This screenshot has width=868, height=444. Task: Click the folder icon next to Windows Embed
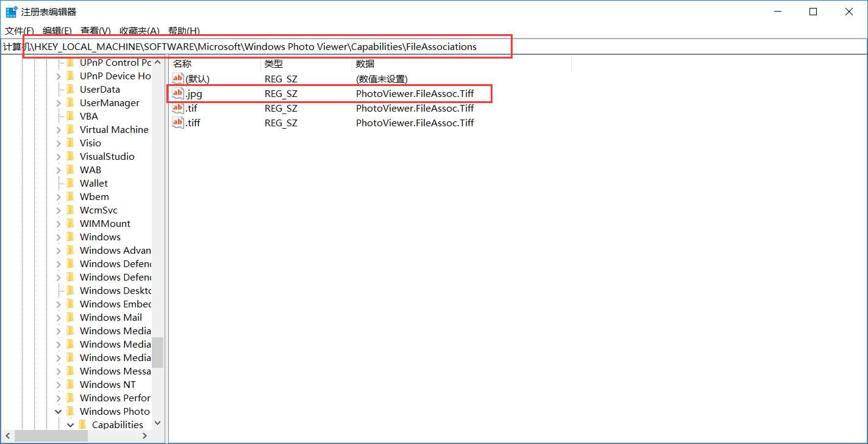tap(70, 304)
